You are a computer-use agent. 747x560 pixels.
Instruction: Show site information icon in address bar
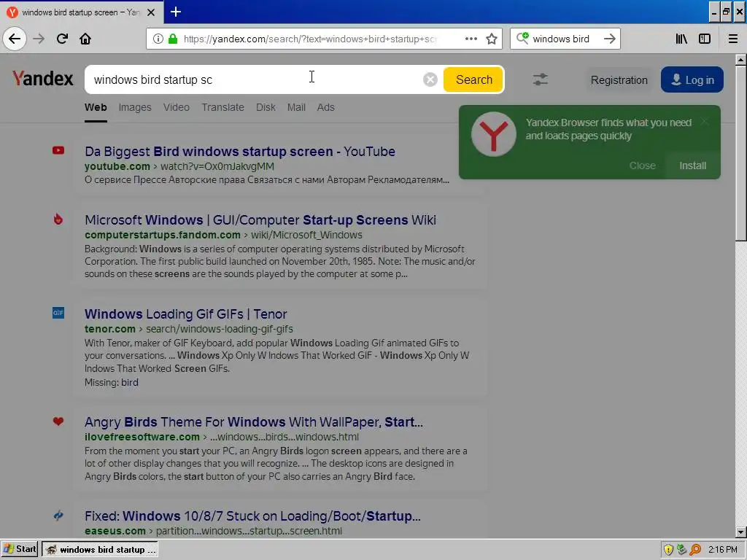(158, 39)
